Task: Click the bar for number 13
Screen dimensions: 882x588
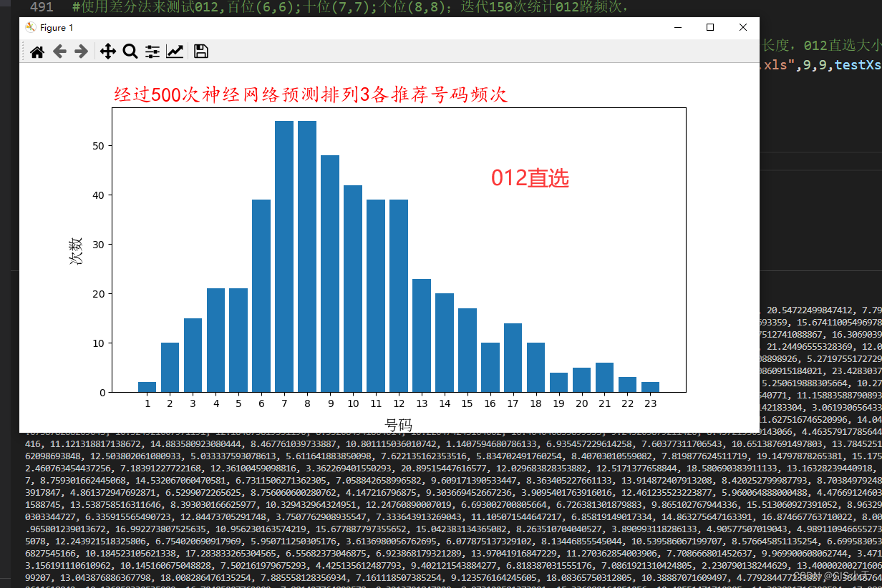Action: [x=422, y=335]
